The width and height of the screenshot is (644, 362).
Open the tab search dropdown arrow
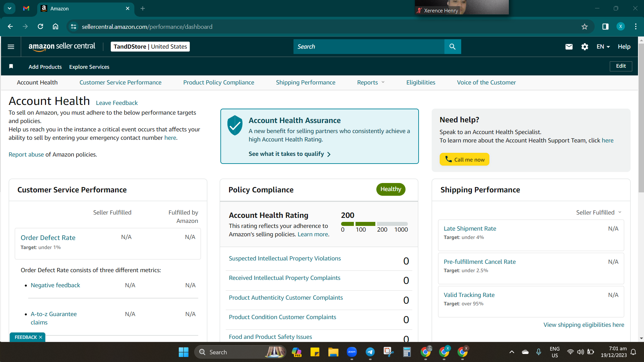(9, 8)
